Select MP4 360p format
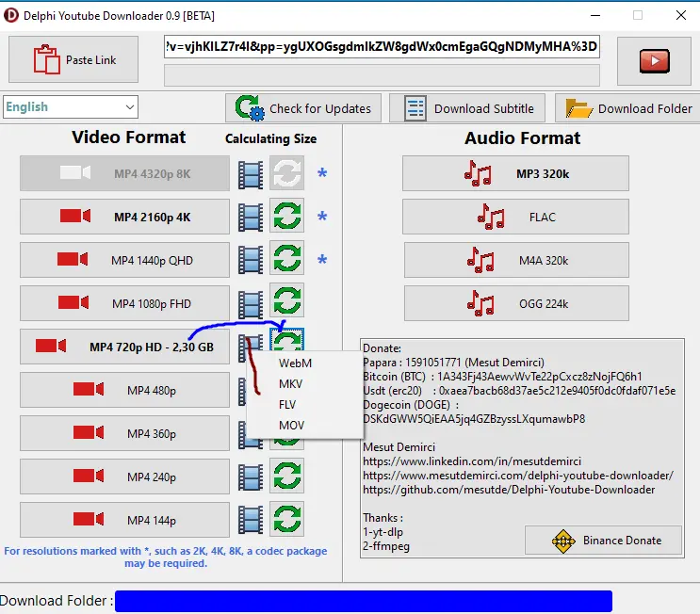The height and width of the screenshot is (614, 700). tap(124, 433)
